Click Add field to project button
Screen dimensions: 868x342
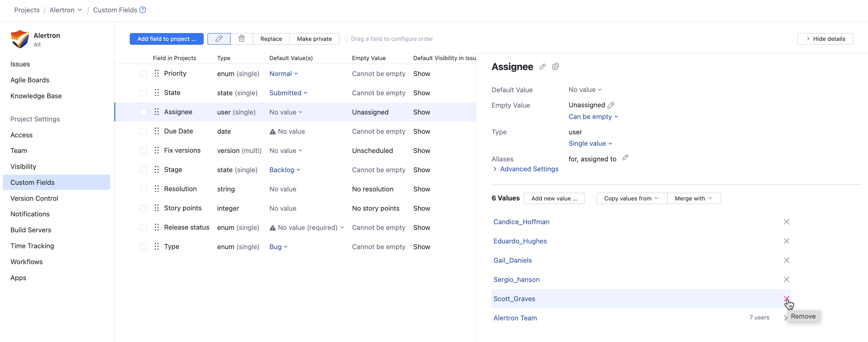[166, 39]
